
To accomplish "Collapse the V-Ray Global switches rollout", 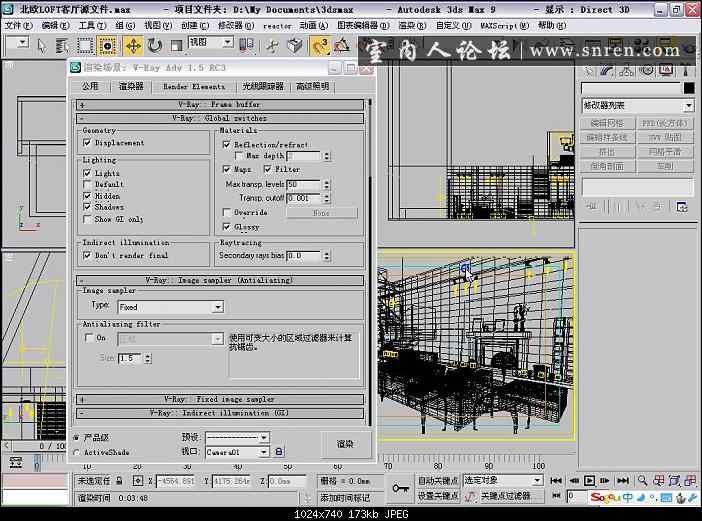I will click(220, 119).
